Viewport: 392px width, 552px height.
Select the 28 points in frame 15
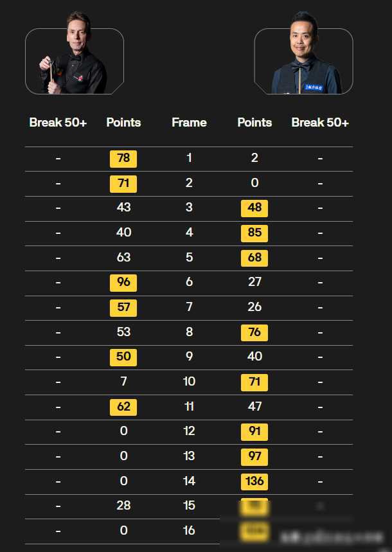(123, 506)
